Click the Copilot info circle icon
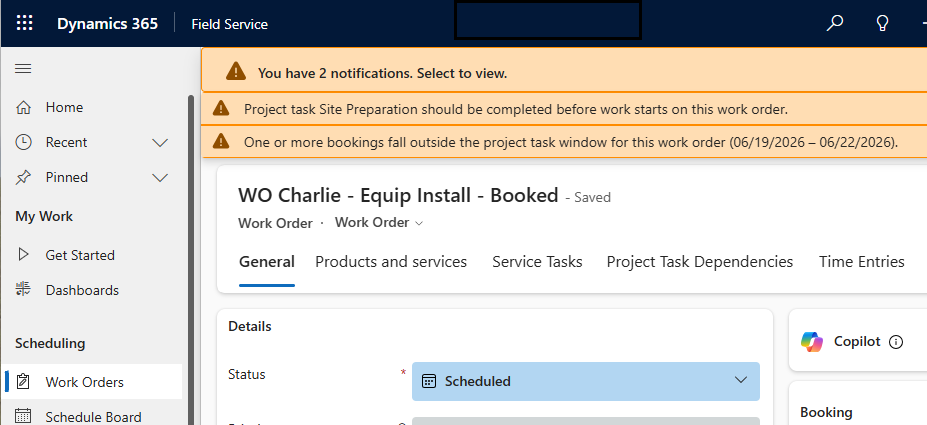Image resolution: width=927 pixels, height=425 pixels. 896,342
